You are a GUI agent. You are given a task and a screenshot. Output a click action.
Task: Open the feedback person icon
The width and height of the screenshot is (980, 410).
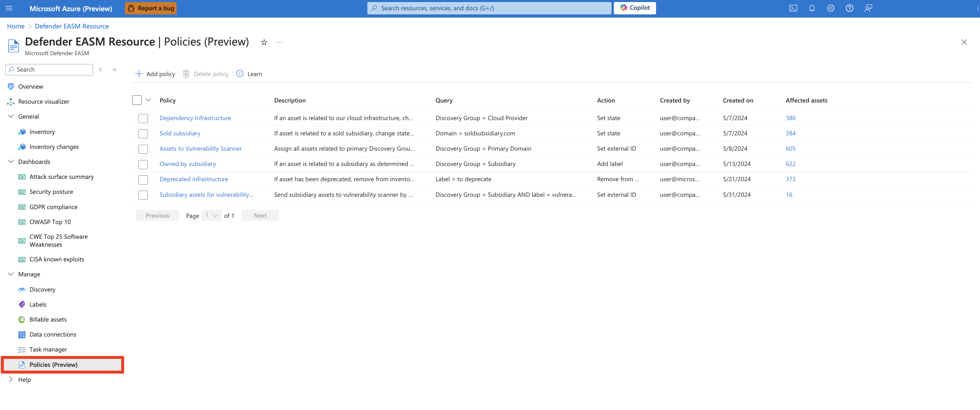click(868, 9)
